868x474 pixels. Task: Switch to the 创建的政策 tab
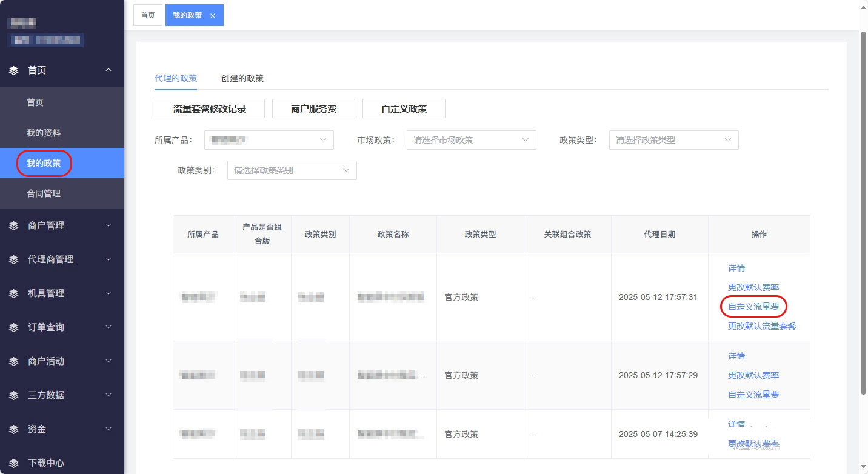pos(242,78)
